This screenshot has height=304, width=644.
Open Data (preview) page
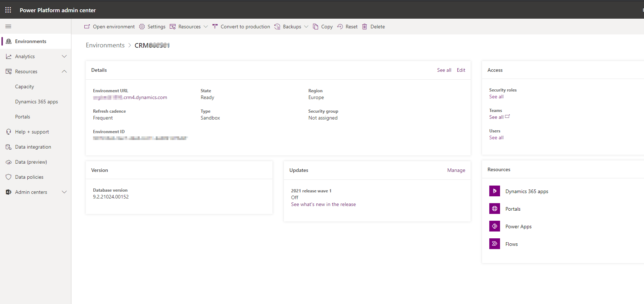tap(31, 162)
